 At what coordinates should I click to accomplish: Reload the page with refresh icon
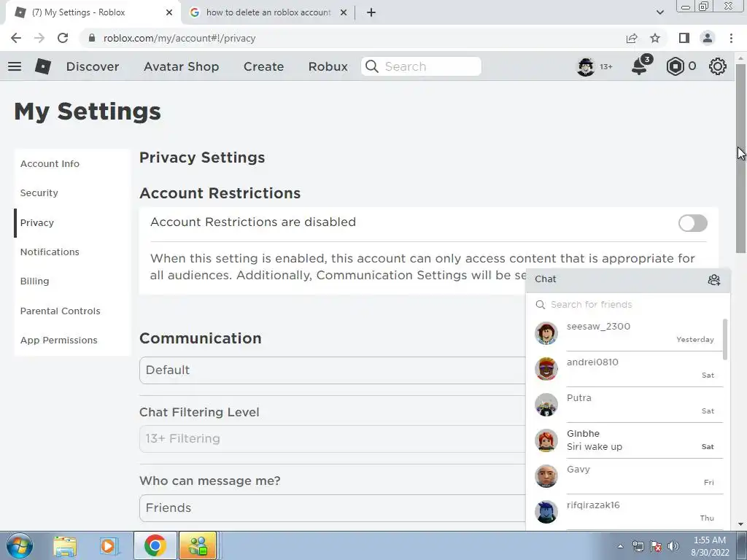tap(63, 38)
